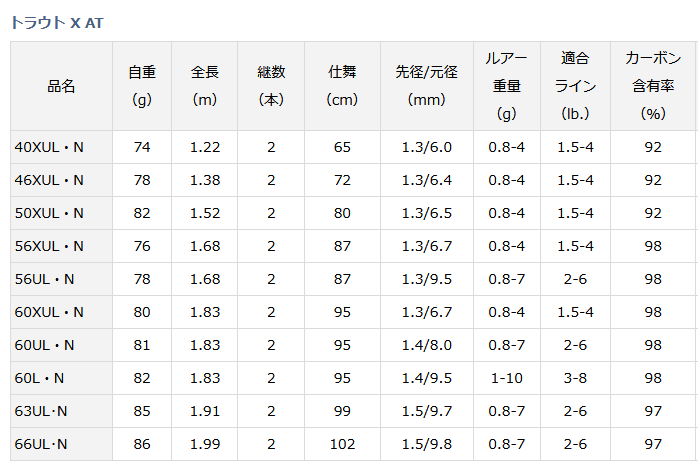Screen dimensions: 698x473
Task: Click the ルアー重量 (g) column header
Action: (x=507, y=86)
